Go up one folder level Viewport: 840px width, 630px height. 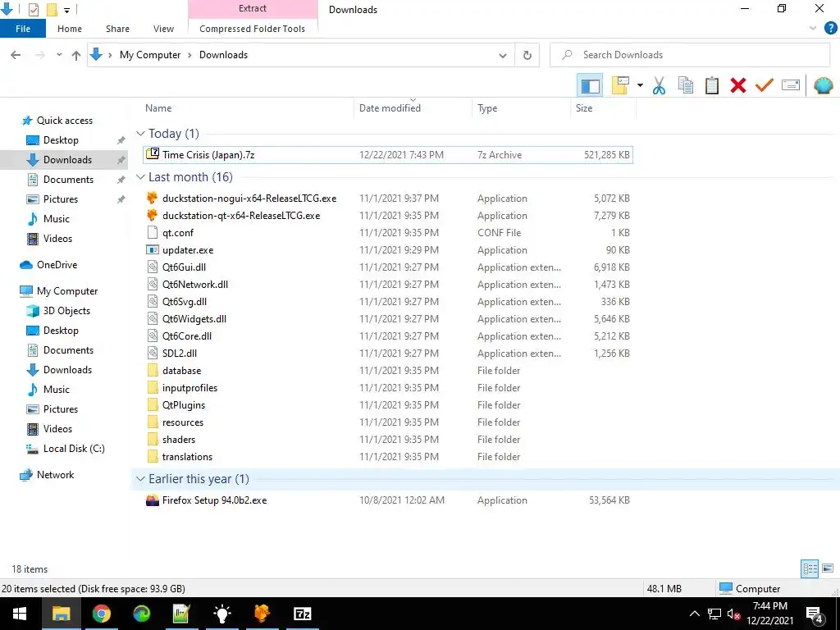[76, 55]
